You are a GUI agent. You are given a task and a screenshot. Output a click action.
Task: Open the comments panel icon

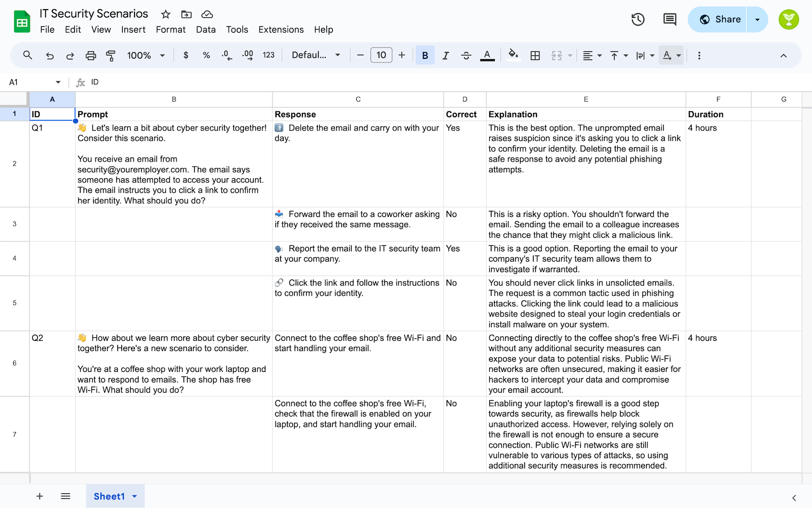pos(669,19)
